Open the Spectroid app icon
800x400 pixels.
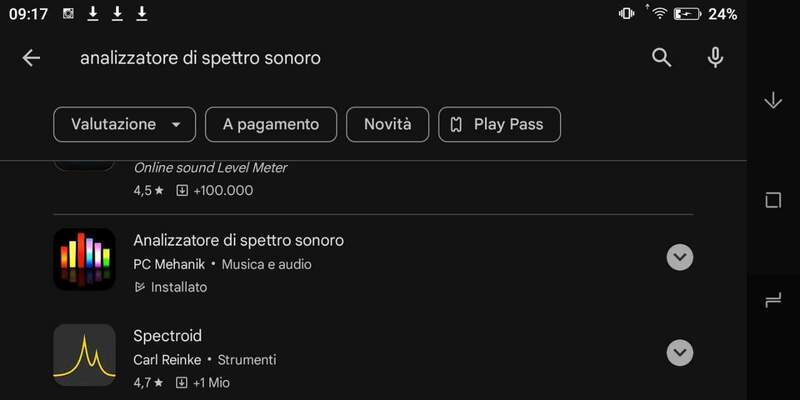84,354
